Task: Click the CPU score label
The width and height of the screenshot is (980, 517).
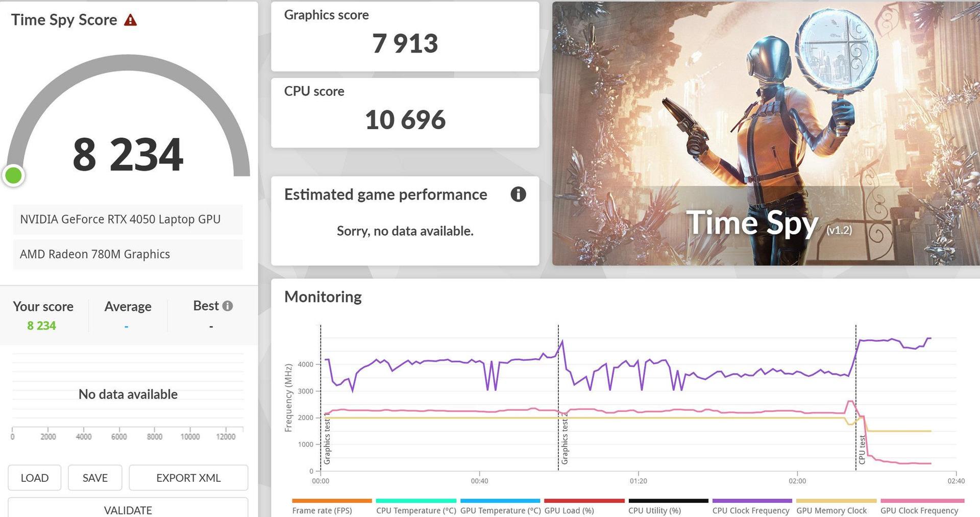Action: (x=314, y=91)
